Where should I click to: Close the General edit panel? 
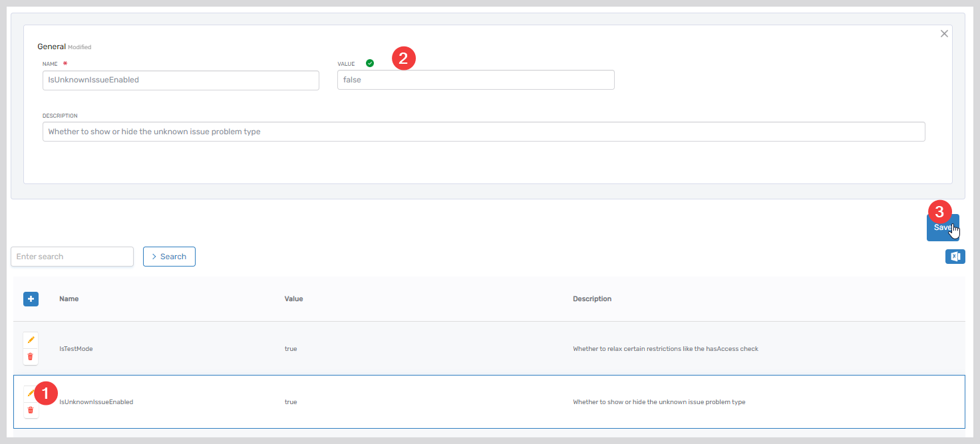click(943, 34)
